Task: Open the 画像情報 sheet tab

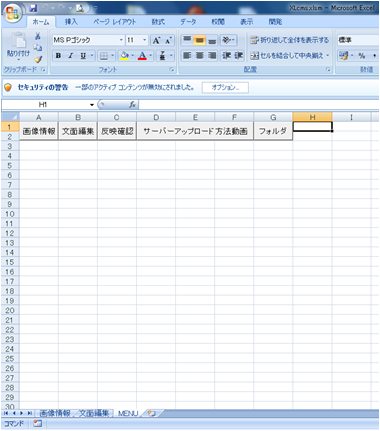Action: (55, 413)
